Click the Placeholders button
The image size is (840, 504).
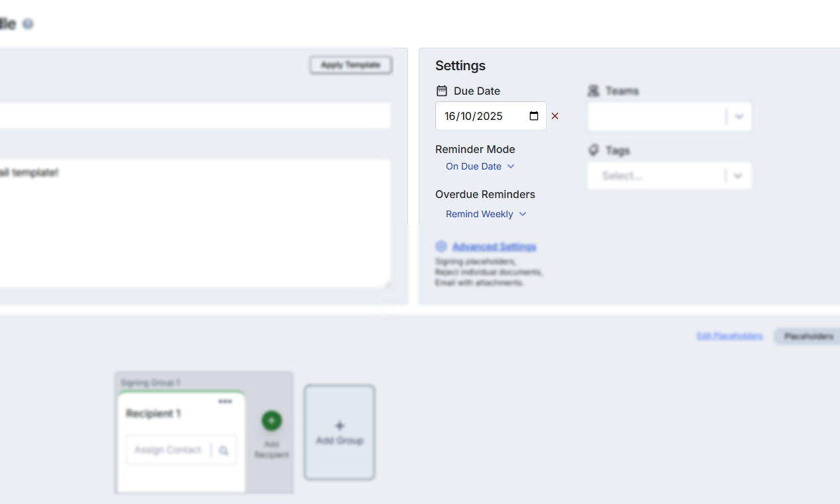808,336
